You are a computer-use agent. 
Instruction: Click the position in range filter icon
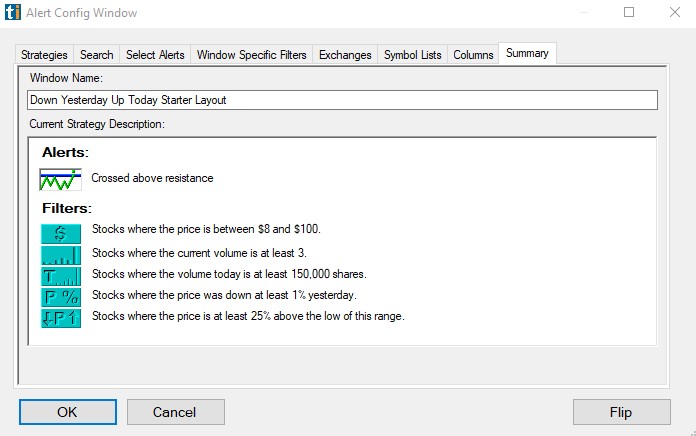coord(60,317)
